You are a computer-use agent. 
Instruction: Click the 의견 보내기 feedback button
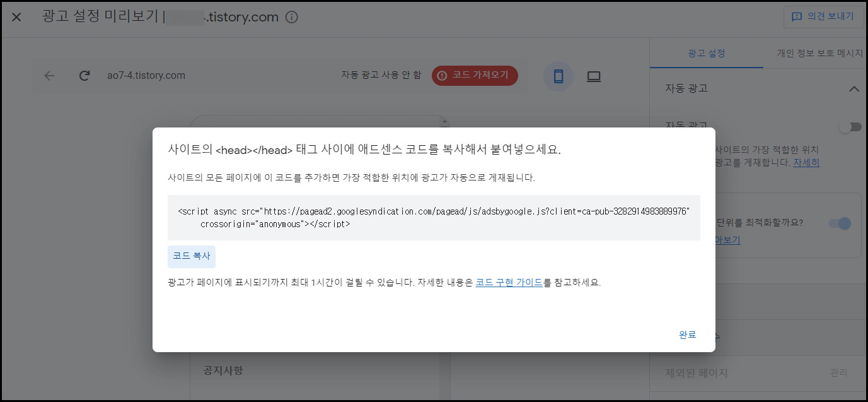coord(823,16)
